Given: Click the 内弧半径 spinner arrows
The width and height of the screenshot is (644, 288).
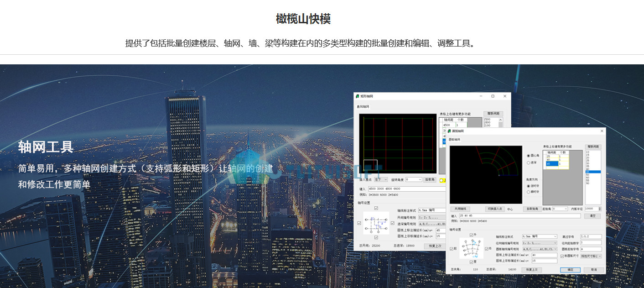Looking at the screenshot, I should pyautogui.click(x=600, y=209).
